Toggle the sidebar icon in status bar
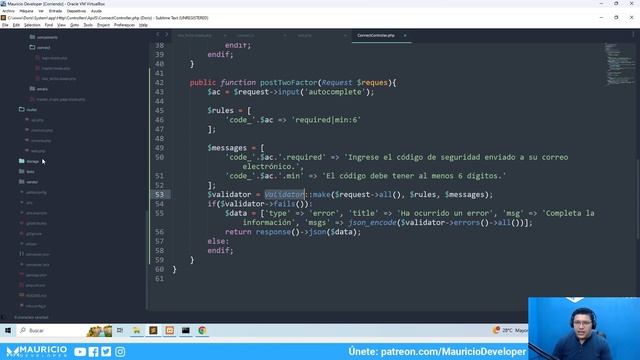640x360 pixels. click(4, 317)
